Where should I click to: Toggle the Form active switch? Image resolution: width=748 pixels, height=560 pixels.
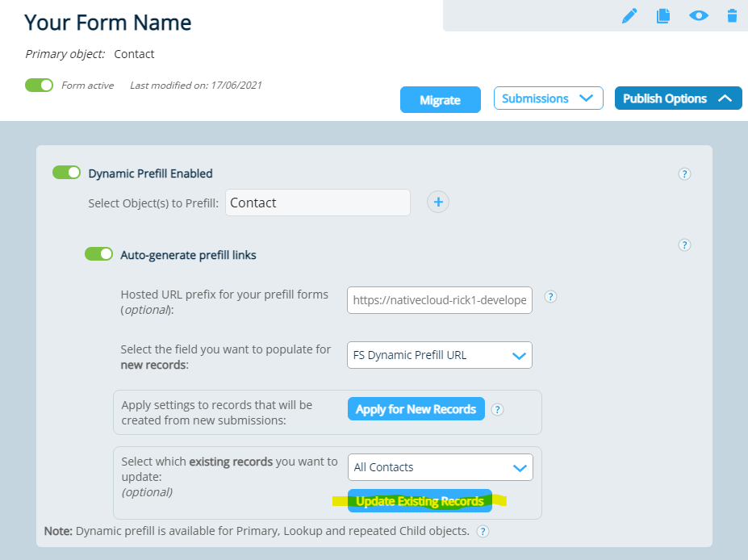click(x=39, y=85)
